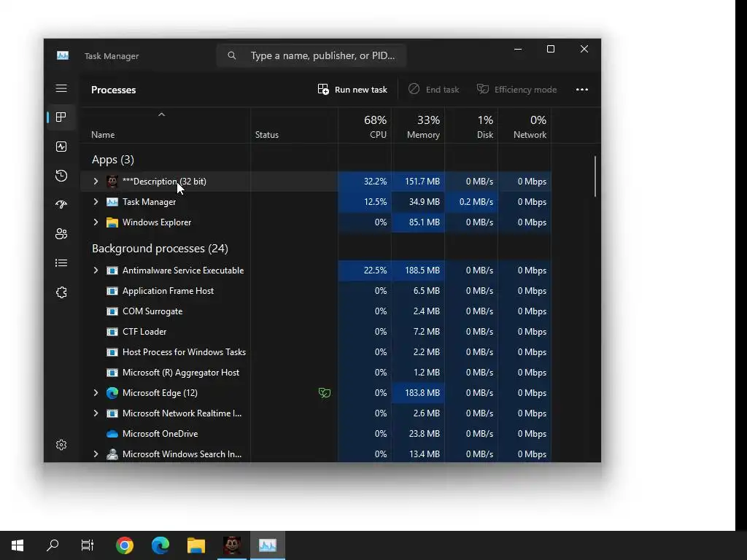Sort processes by Memory column
Image resolution: width=747 pixels, height=560 pixels.
(418, 126)
